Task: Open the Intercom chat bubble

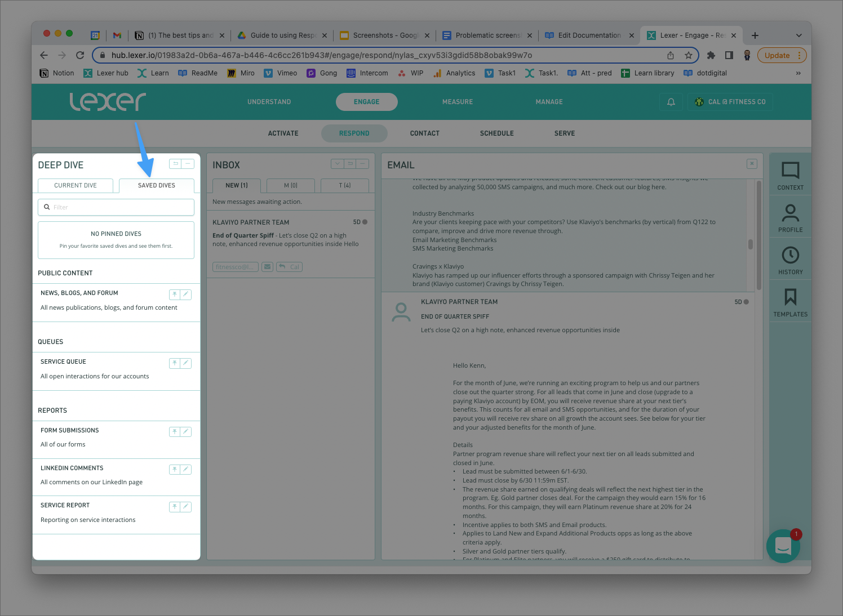Action: point(783,546)
